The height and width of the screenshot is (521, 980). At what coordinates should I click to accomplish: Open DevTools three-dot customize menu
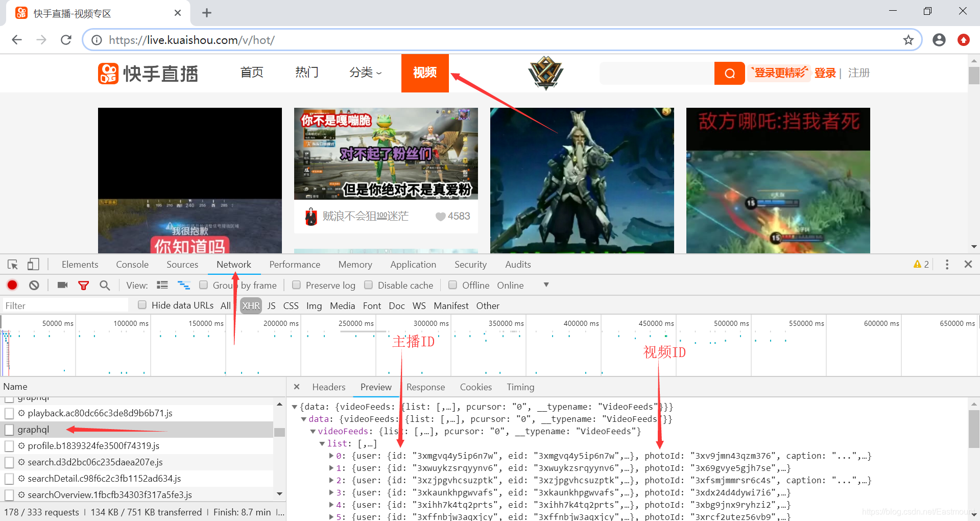coord(947,264)
